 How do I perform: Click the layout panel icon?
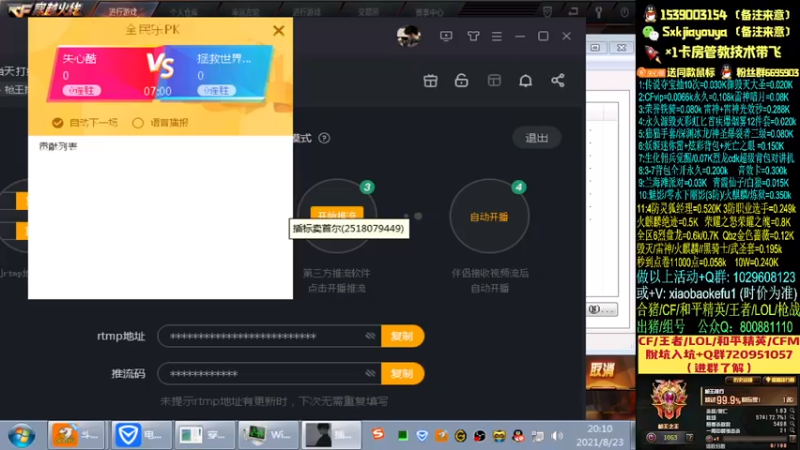click(494, 81)
